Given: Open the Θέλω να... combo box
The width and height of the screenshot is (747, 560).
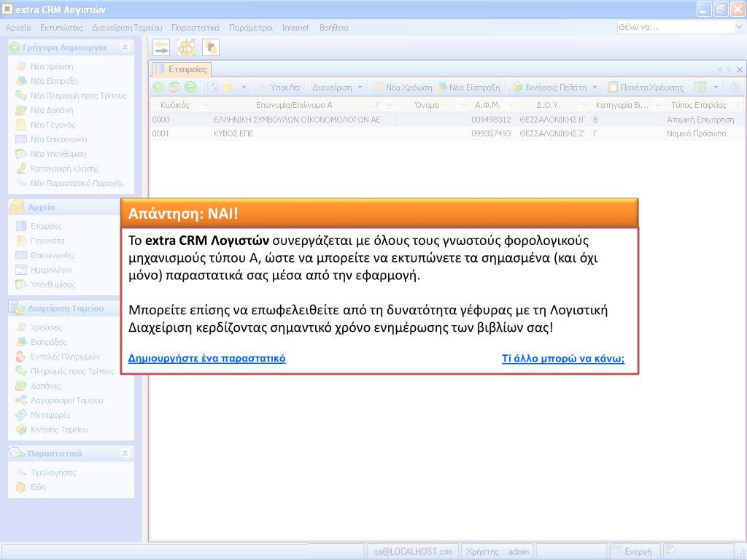Looking at the screenshot, I should pyautogui.click(x=681, y=27).
